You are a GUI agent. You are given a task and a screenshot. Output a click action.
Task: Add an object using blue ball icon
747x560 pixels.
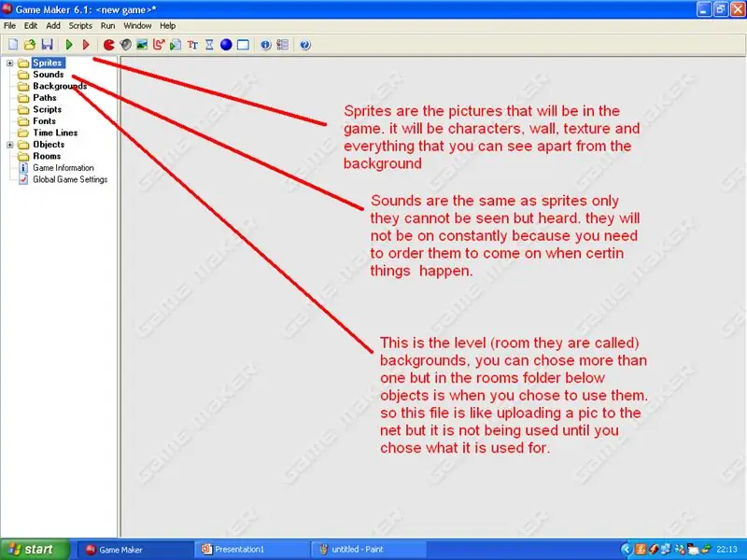(226, 45)
